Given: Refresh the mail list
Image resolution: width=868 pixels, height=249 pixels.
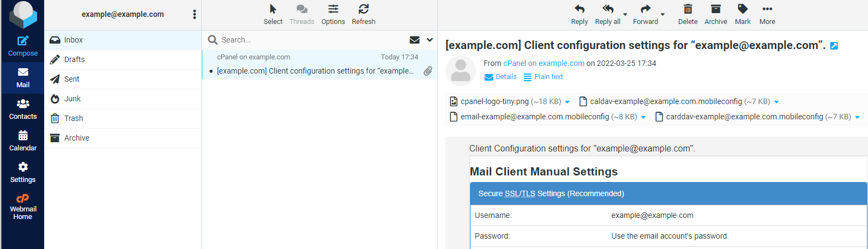Looking at the screenshot, I should pos(364,15).
